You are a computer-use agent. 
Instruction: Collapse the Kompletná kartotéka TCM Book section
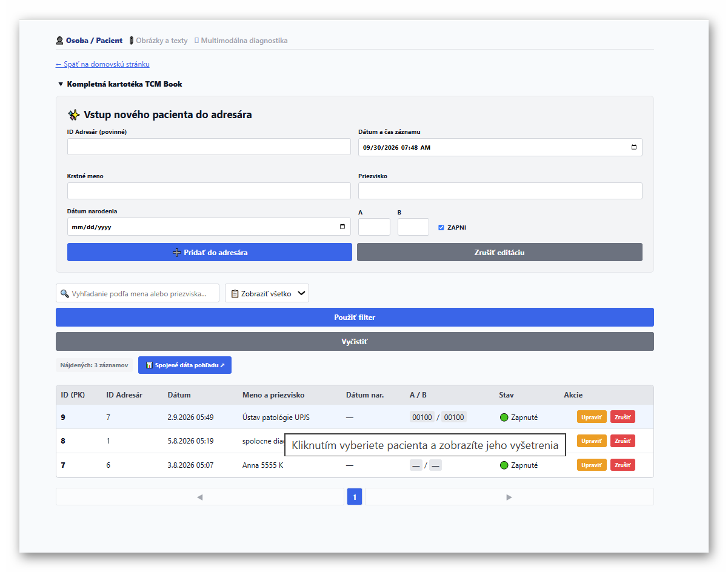coord(119,84)
